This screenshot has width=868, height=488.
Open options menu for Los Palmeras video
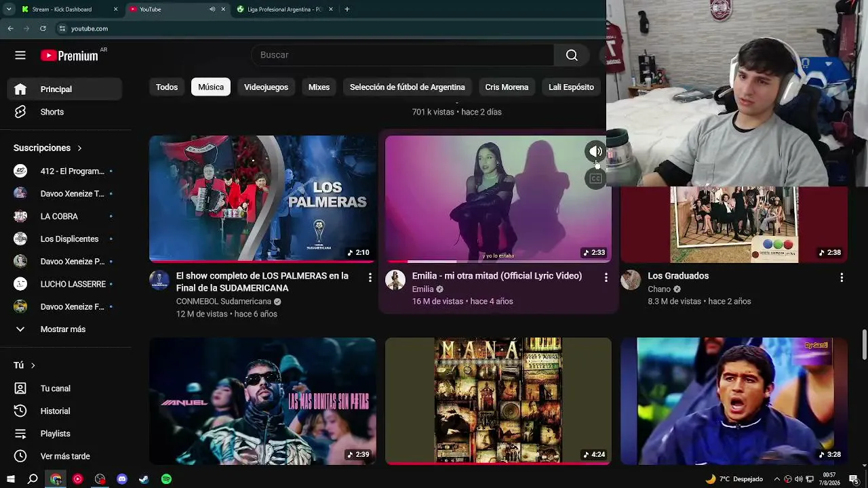pos(370,277)
